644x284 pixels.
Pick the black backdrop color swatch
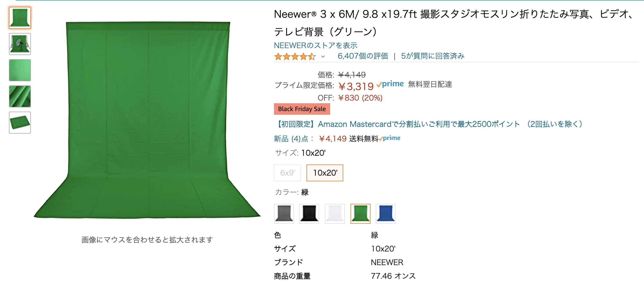pos(309,214)
